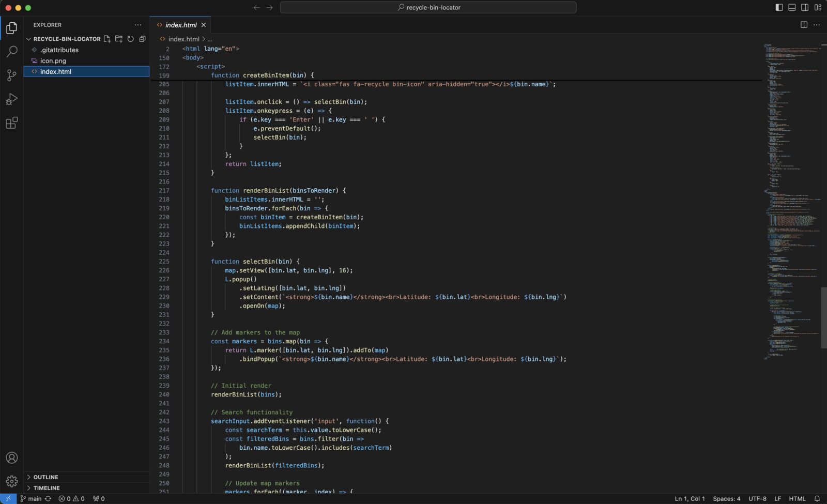Select index.html in the Explorer tree
Screen dimensions: 827x504
[x=86, y=71]
